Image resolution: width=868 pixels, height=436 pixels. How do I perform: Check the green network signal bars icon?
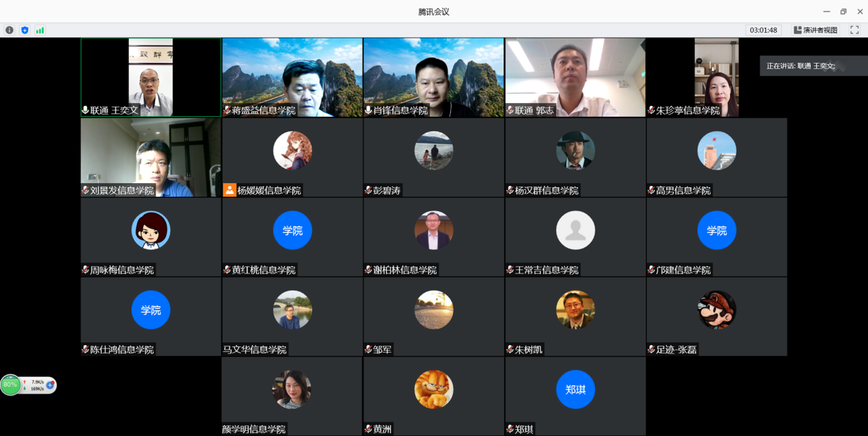point(40,30)
